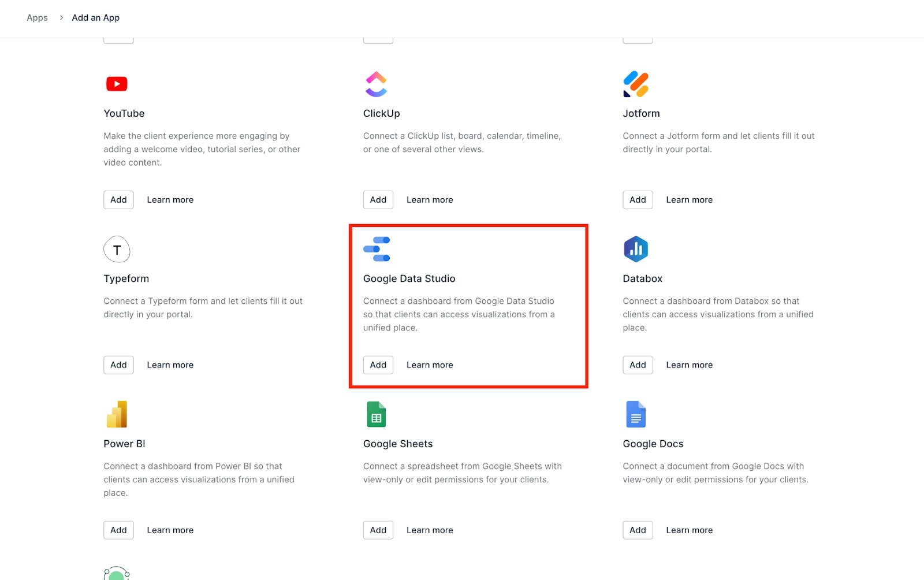Add the YouTube app
924x580 pixels.
point(118,200)
